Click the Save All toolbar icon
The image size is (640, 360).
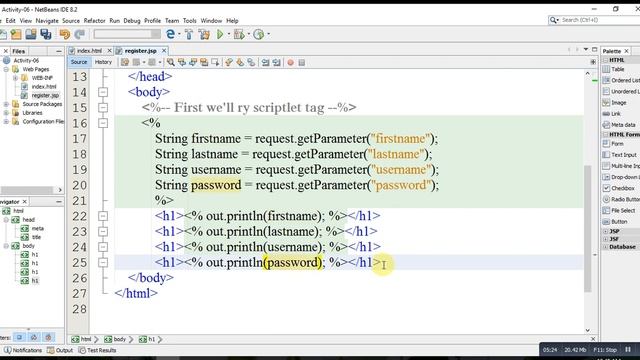click(46, 35)
